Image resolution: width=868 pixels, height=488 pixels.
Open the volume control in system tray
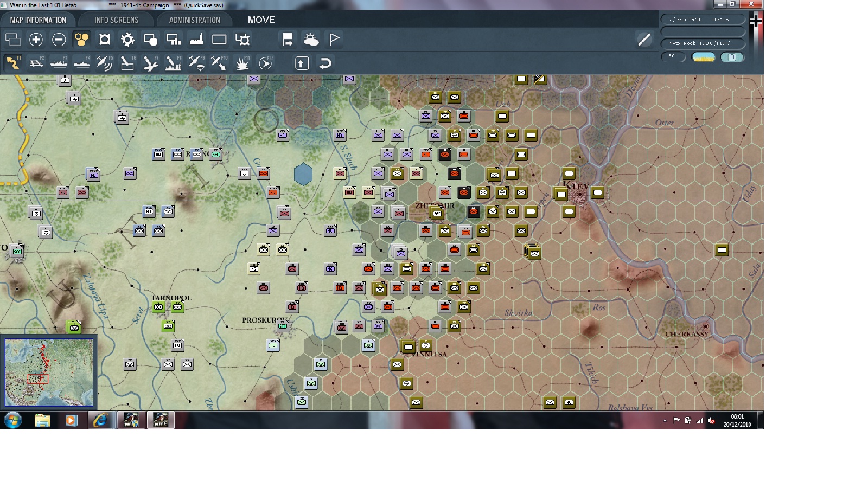(x=711, y=420)
